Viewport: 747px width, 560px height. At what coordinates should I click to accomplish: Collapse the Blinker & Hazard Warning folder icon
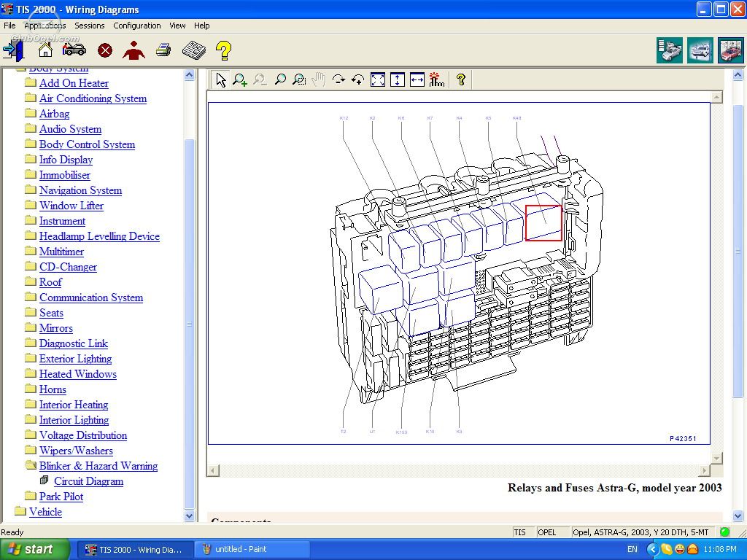point(31,465)
